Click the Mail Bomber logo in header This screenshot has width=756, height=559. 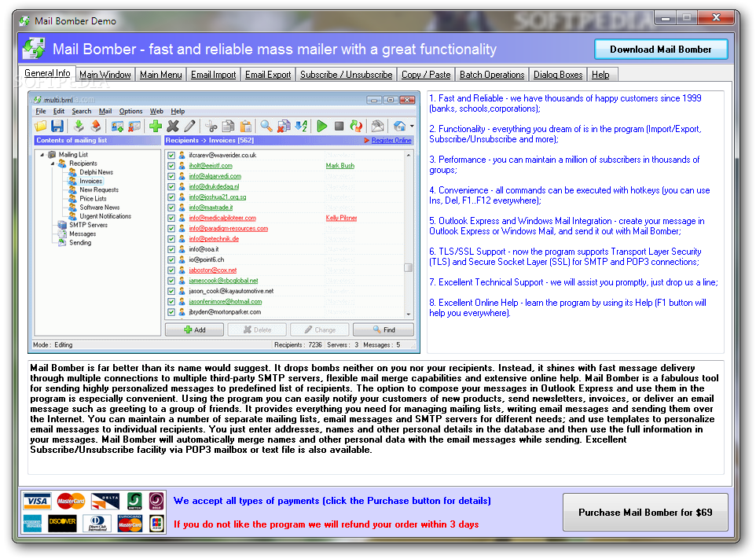coord(34,49)
